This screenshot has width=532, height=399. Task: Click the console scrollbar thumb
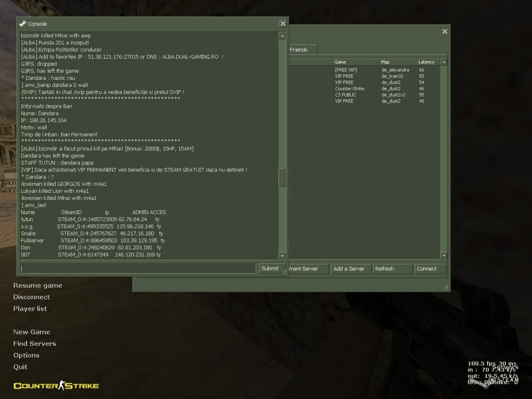tap(282, 177)
